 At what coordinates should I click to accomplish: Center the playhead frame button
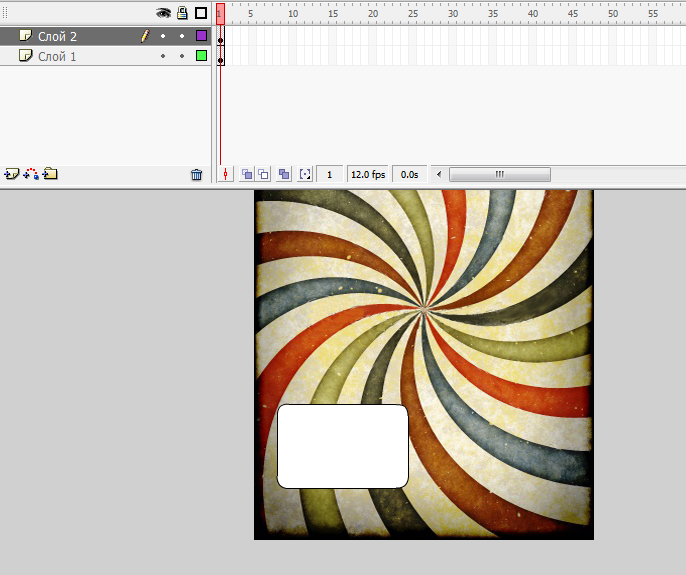point(226,175)
